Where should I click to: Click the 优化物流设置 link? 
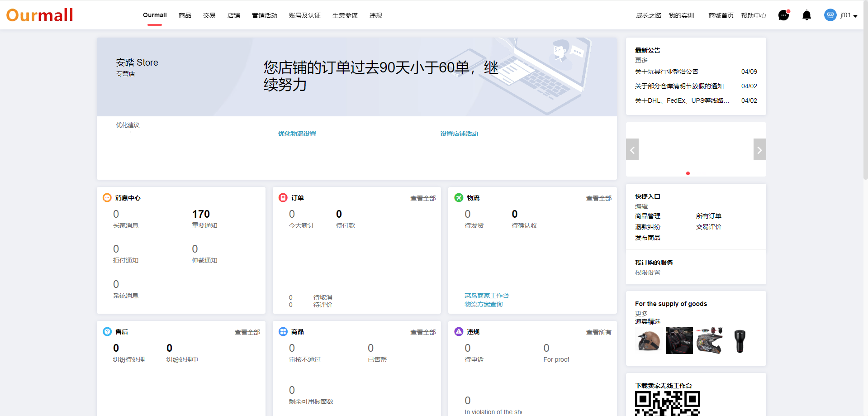(x=297, y=134)
